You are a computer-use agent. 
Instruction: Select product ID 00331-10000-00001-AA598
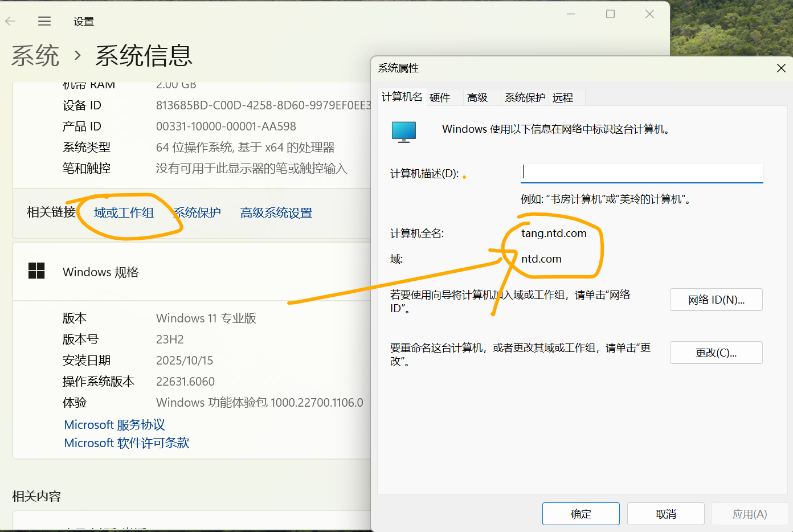(226, 126)
